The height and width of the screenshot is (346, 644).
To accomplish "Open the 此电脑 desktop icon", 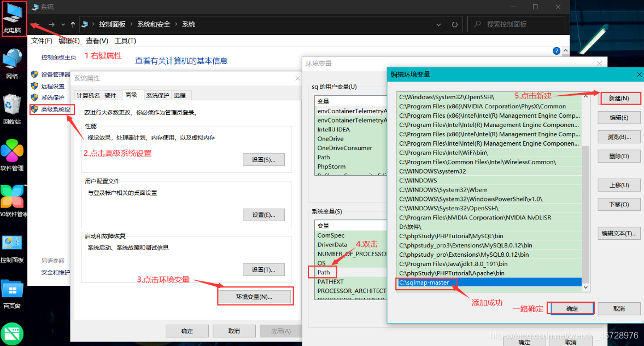I will point(13,19).
